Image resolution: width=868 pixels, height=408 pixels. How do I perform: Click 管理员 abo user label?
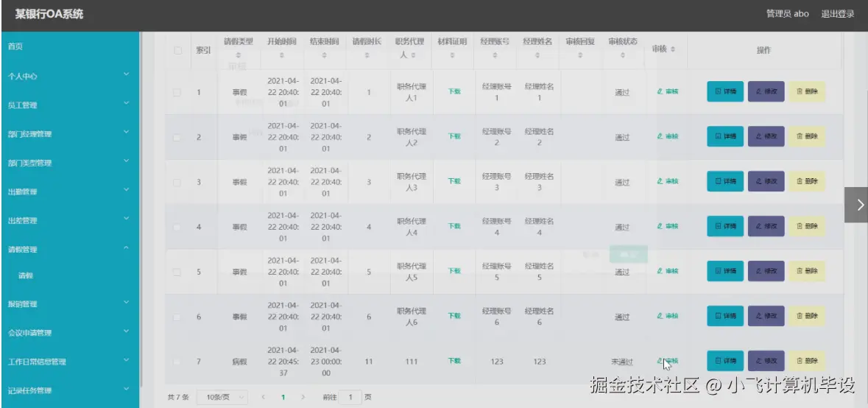click(x=787, y=15)
